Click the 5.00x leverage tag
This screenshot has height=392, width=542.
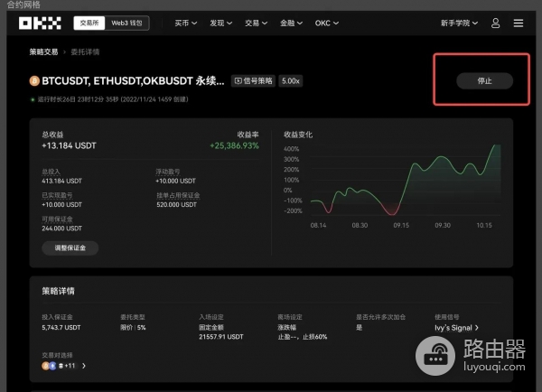coord(291,81)
